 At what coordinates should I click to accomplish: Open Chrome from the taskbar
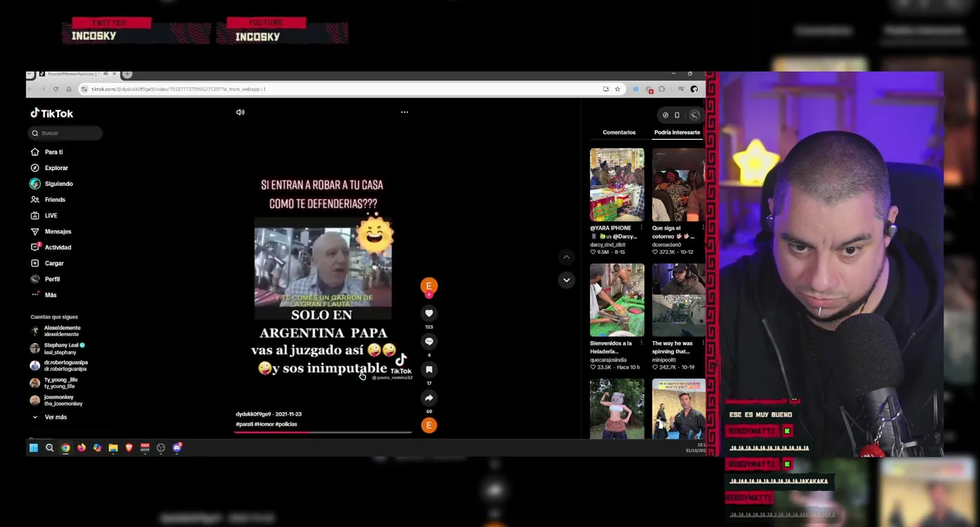tap(66, 448)
